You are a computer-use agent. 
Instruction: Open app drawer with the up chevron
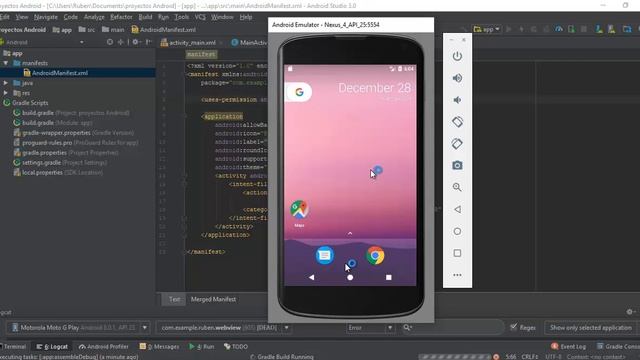coord(350,233)
